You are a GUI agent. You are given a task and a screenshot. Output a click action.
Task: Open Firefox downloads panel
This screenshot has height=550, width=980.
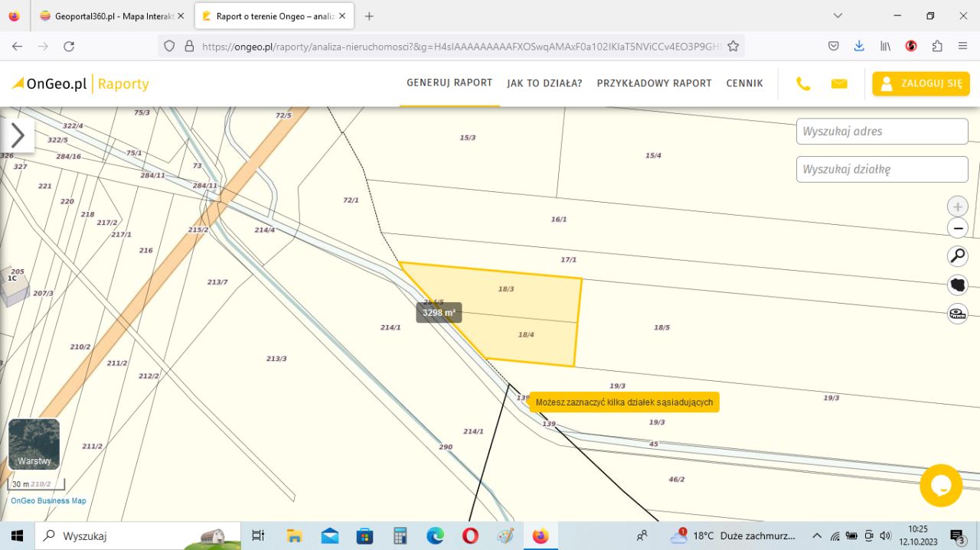pos(859,46)
